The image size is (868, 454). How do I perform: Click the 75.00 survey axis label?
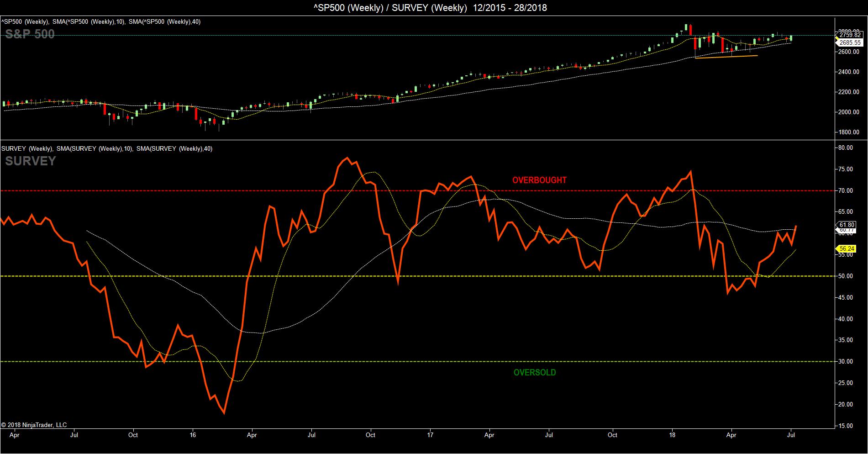[846, 169]
